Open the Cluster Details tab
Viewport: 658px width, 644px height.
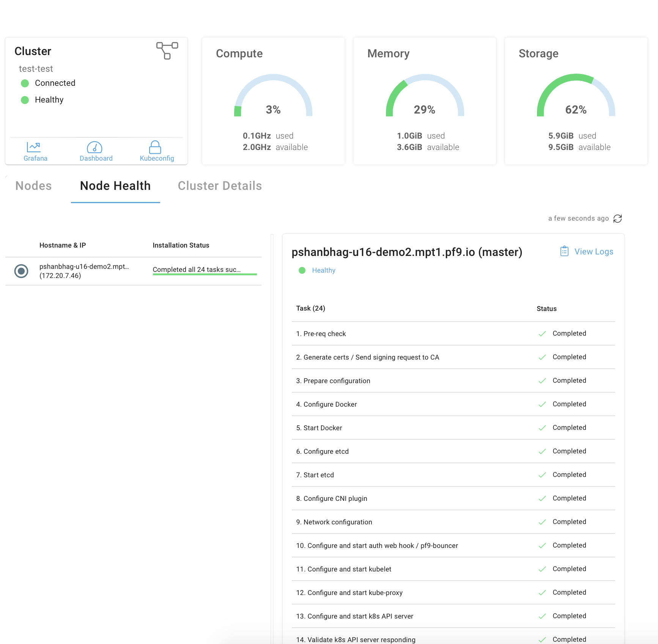click(220, 186)
